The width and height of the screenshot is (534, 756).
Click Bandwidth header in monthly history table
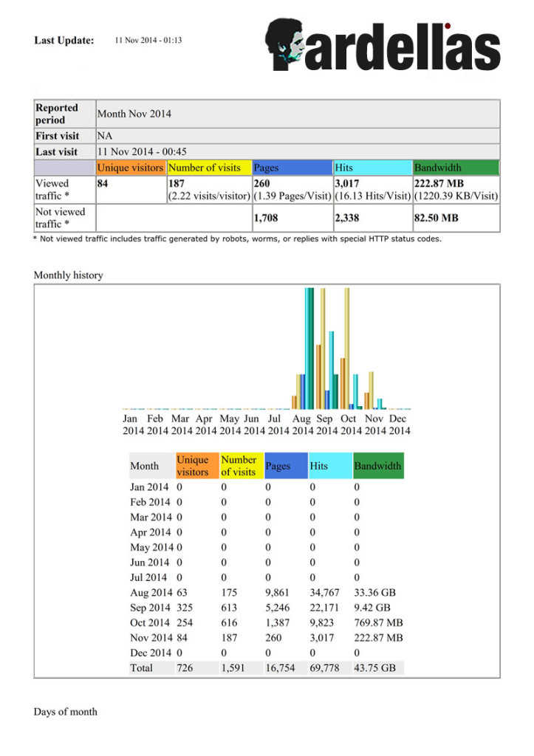(x=377, y=466)
